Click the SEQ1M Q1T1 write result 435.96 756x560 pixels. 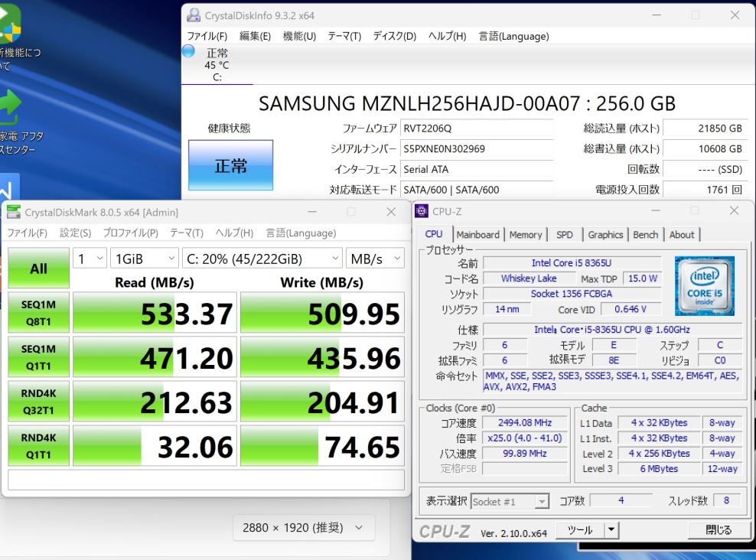[322, 357]
